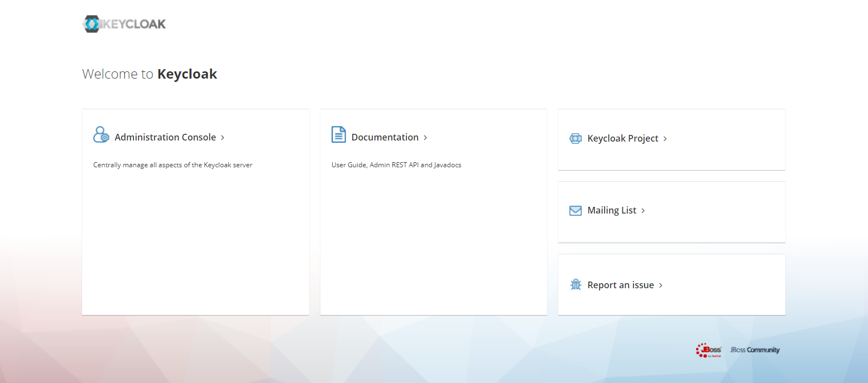The image size is (868, 383).
Task: Open the Documentation link
Action: click(385, 137)
